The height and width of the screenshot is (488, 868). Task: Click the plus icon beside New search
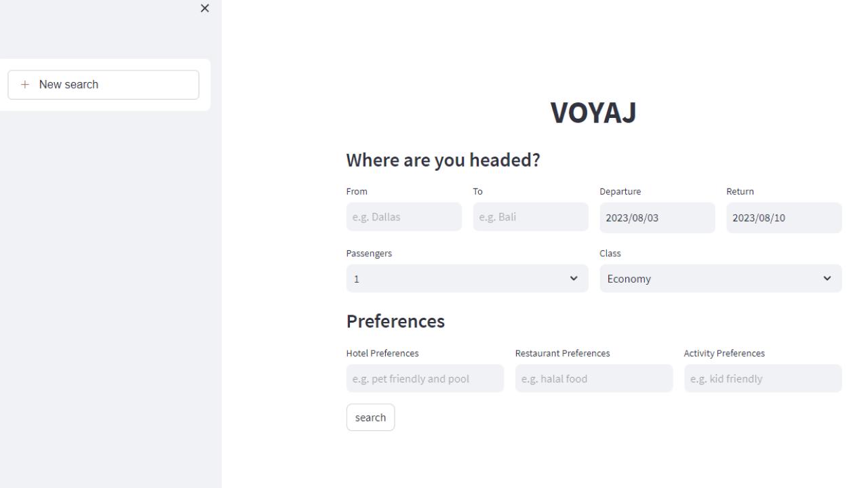pos(25,85)
